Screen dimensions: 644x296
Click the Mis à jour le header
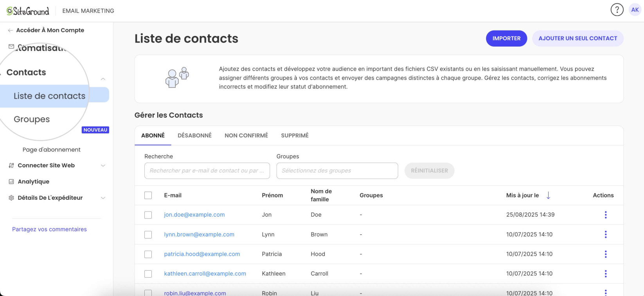click(x=522, y=195)
